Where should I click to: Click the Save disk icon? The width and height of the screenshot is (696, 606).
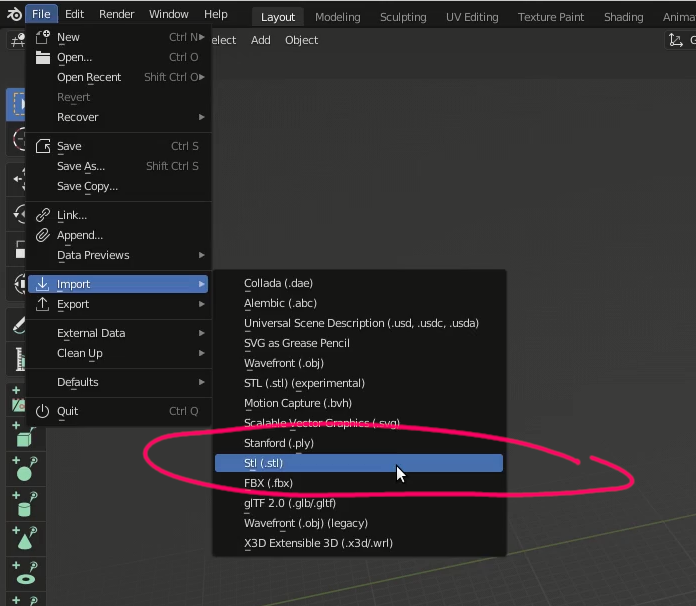[43, 146]
